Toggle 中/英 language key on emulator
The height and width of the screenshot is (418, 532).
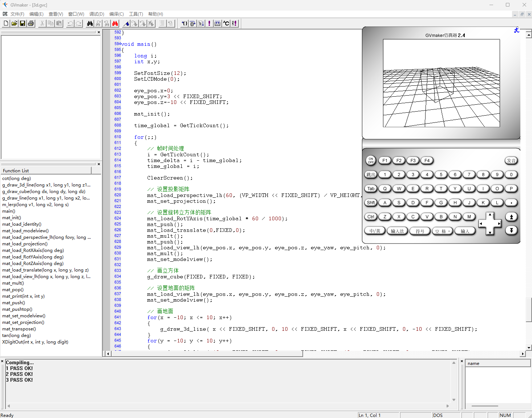pos(375,231)
